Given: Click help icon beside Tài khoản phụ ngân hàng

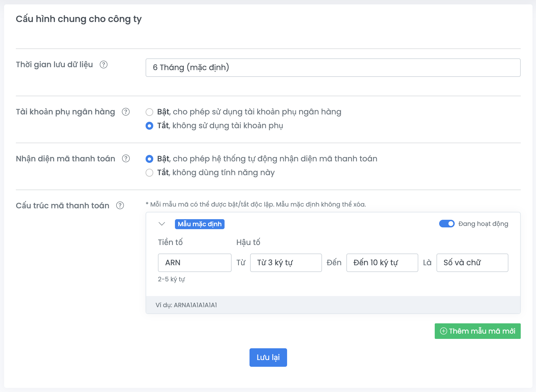Looking at the screenshot, I should [126, 112].
